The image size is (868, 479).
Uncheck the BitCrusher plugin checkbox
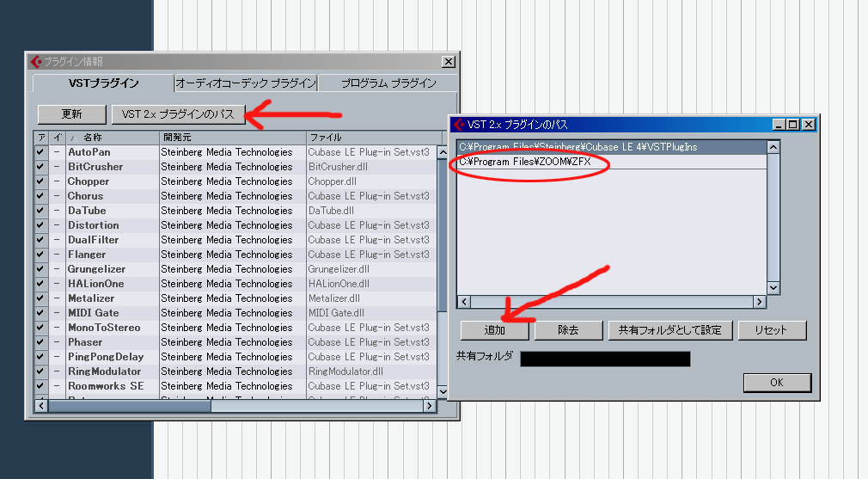tap(40, 167)
